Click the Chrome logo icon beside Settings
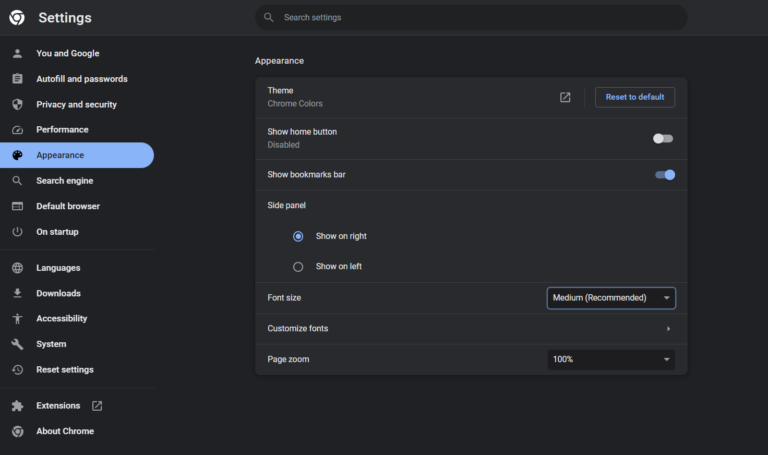The image size is (768, 455). click(17, 18)
